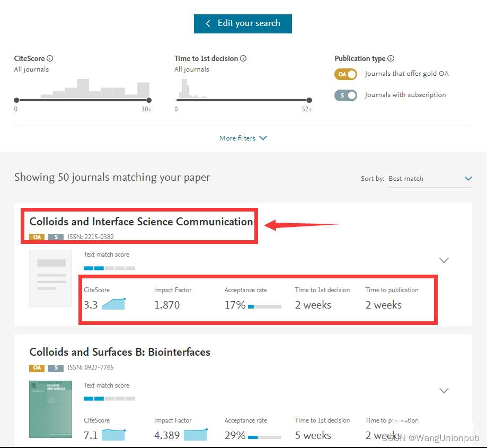Expand the More filters section
Screen dimensions: 487x448
tap(243, 138)
